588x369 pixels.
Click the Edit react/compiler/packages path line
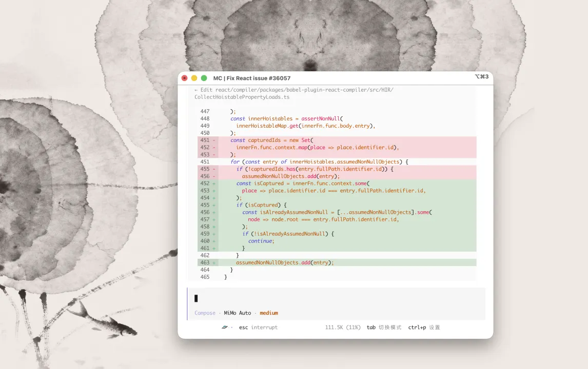tap(293, 90)
